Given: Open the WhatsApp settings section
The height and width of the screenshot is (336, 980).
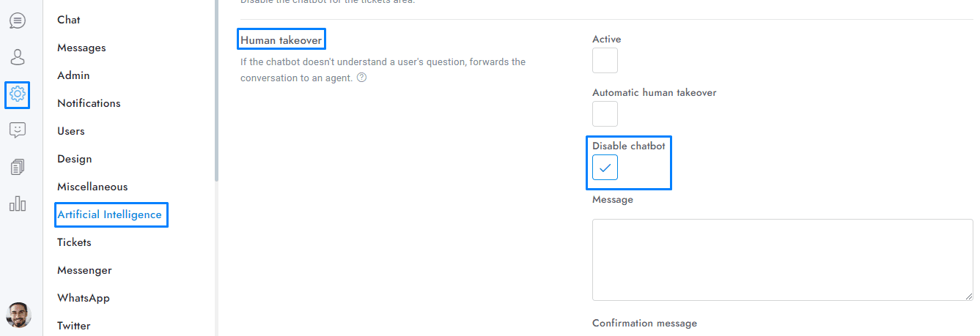Looking at the screenshot, I should [84, 298].
